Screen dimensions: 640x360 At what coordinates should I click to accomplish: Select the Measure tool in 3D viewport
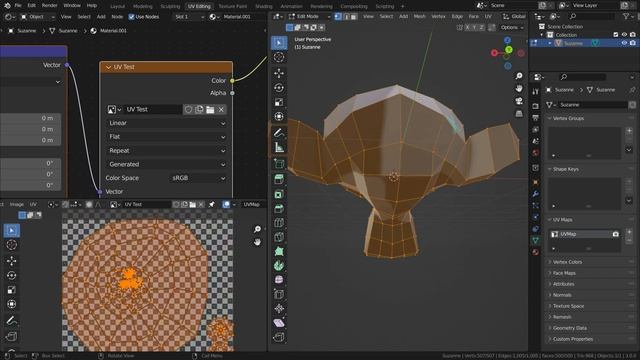(x=279, y=147)
